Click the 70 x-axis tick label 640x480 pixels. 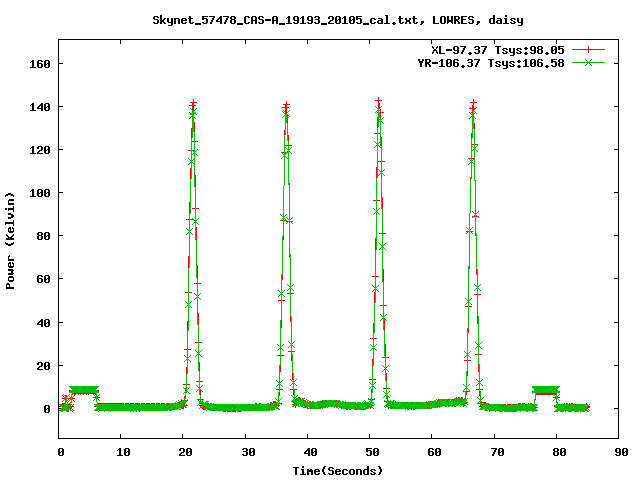click(497, 452)
